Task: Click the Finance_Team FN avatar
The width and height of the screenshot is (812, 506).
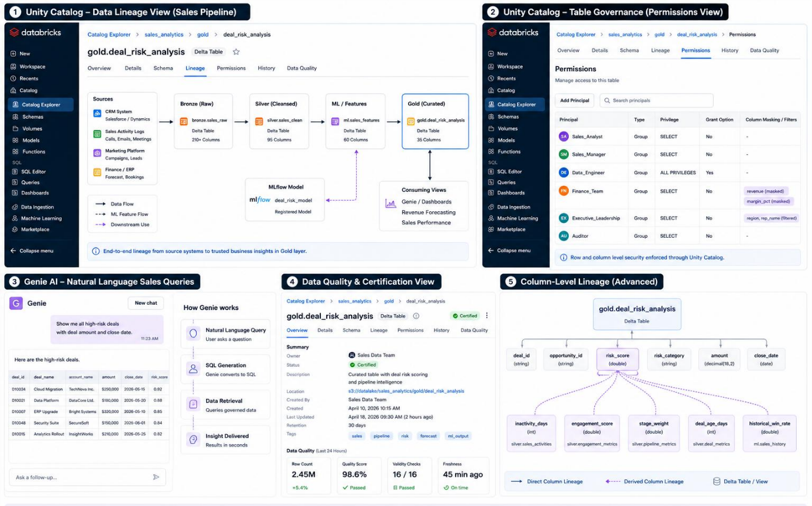Action: click(564, 191)
